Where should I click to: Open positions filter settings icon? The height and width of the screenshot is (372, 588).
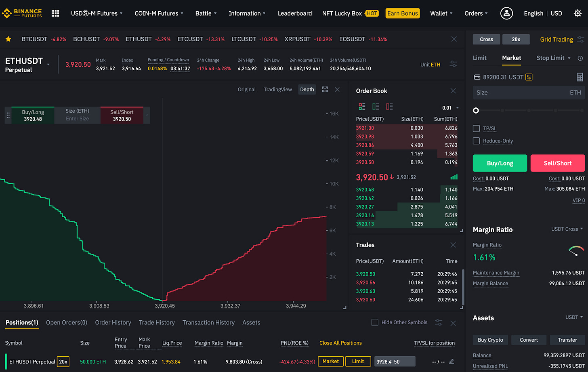(439, 322)
